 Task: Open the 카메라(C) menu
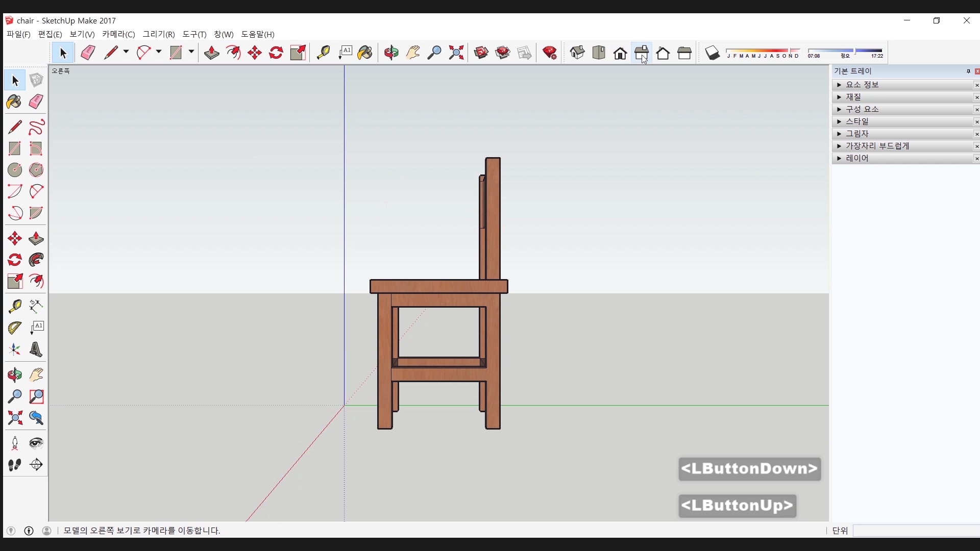coord(118,34)
